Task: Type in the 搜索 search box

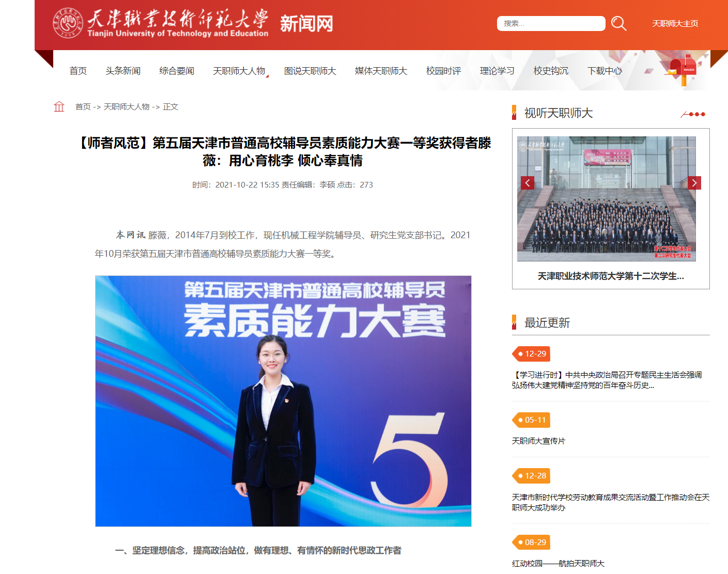Action: [551, 24]
